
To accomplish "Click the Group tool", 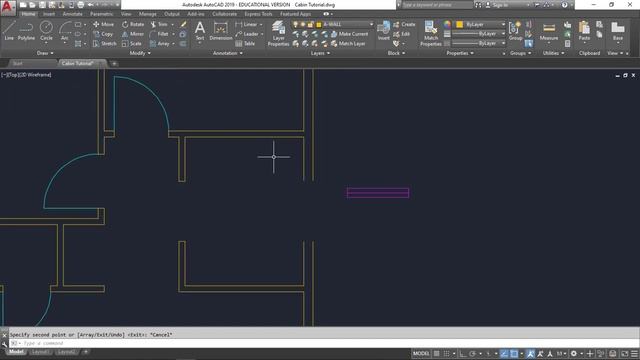I will [x=516, y=31].
